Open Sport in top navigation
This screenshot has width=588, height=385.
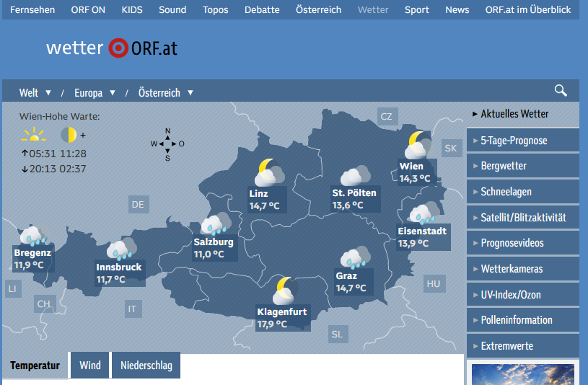416,10
